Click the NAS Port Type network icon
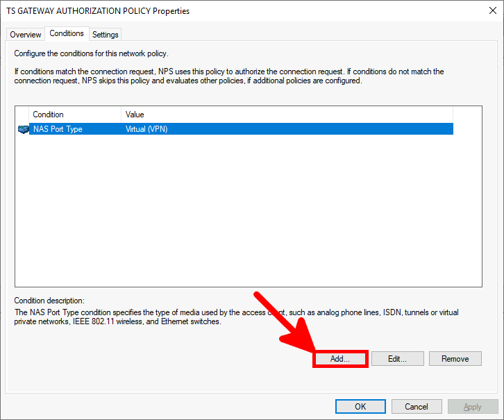504x420 pixels. coord(23,129)
